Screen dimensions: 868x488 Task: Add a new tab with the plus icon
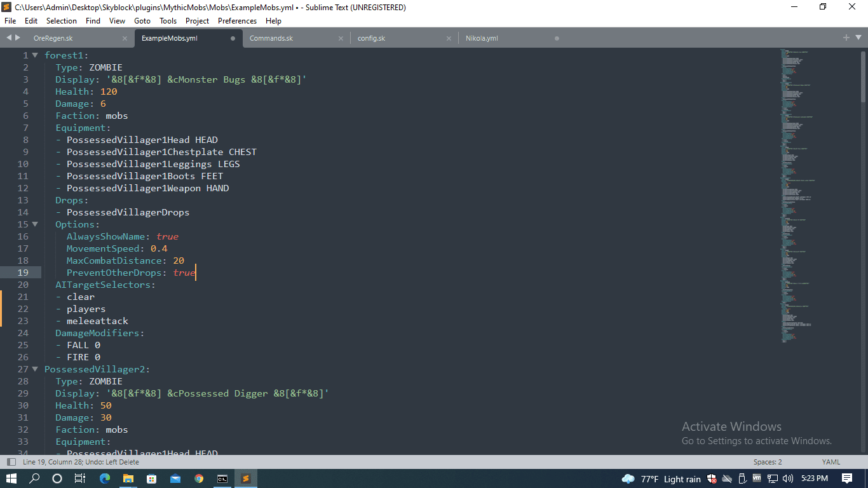coord(846,38)
